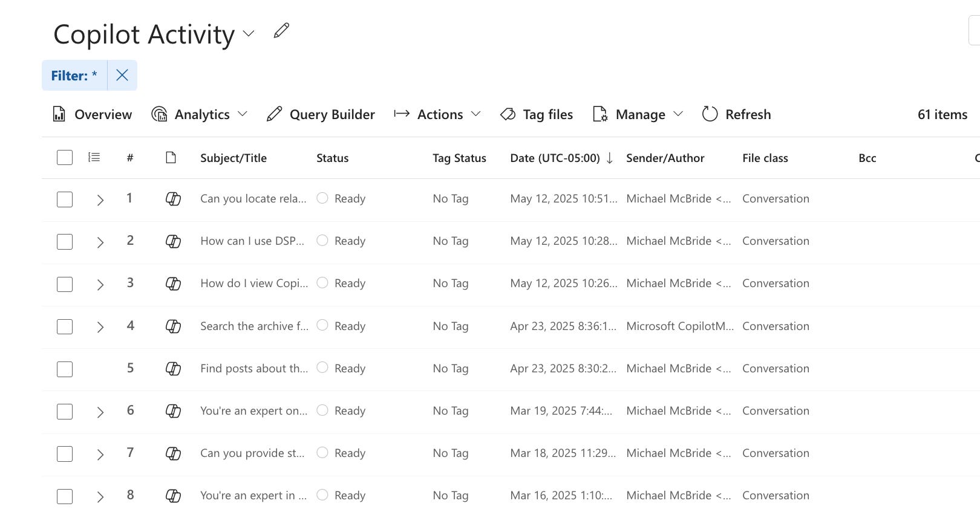
Task: Click the Ready status circle in row 5
Action: [x=322, y=367]
